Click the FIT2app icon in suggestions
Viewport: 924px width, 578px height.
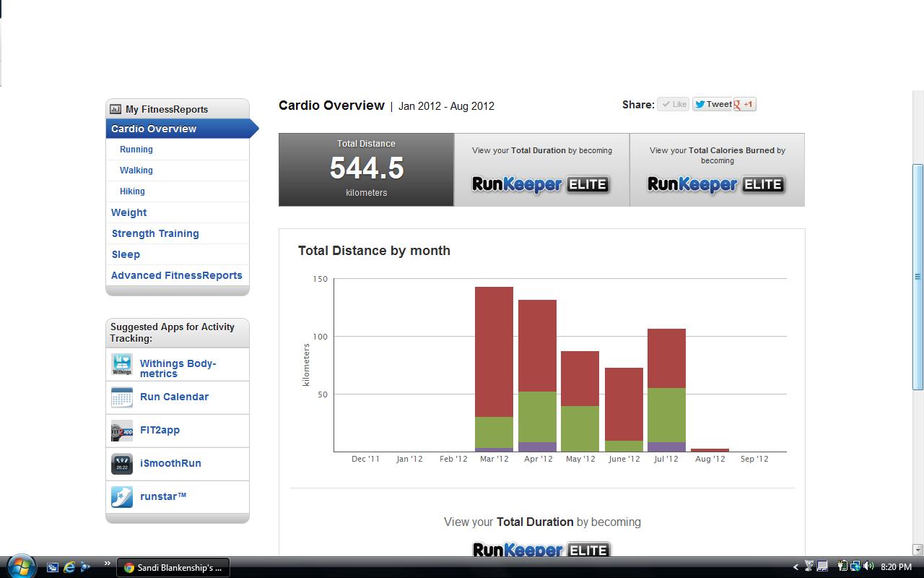(122, 431)
